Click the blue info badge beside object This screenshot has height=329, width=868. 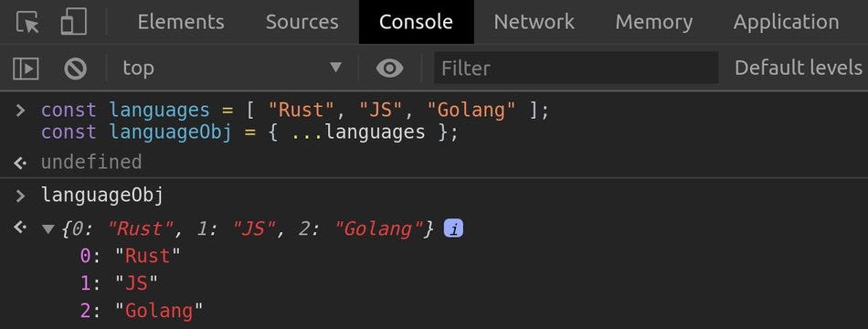453,228
